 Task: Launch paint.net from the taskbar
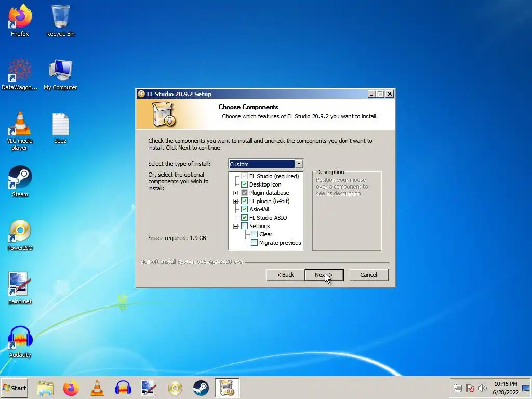(149, 388)
